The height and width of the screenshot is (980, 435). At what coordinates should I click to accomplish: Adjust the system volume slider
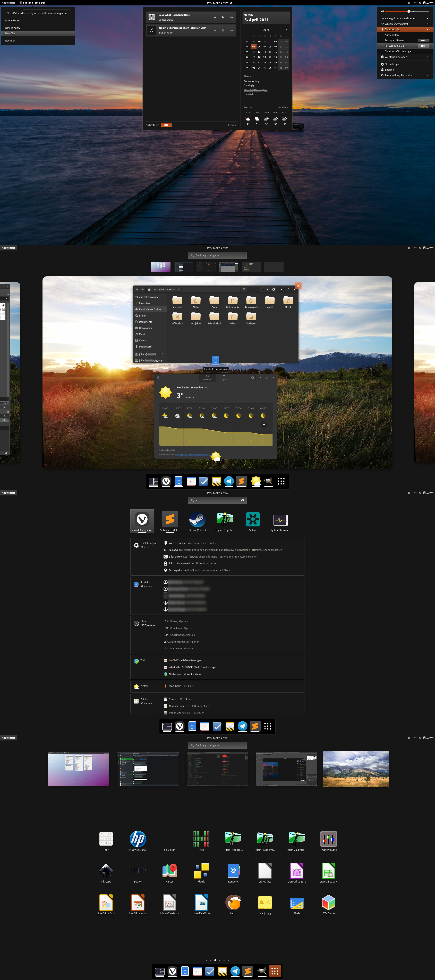tap(409, 11)
